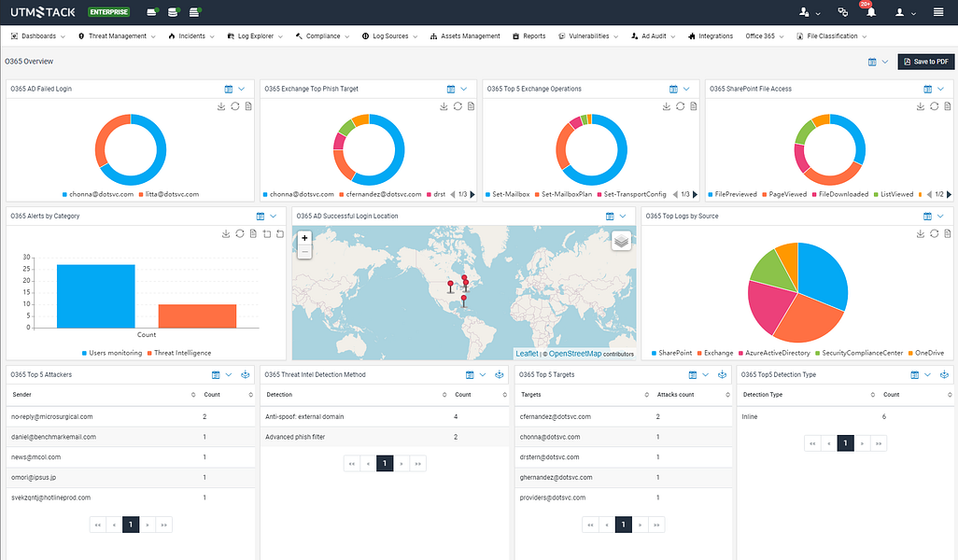Click the orange Threat Intelligence bar
This screenshot has width=958, height=560.
click(x=197, y=316)
